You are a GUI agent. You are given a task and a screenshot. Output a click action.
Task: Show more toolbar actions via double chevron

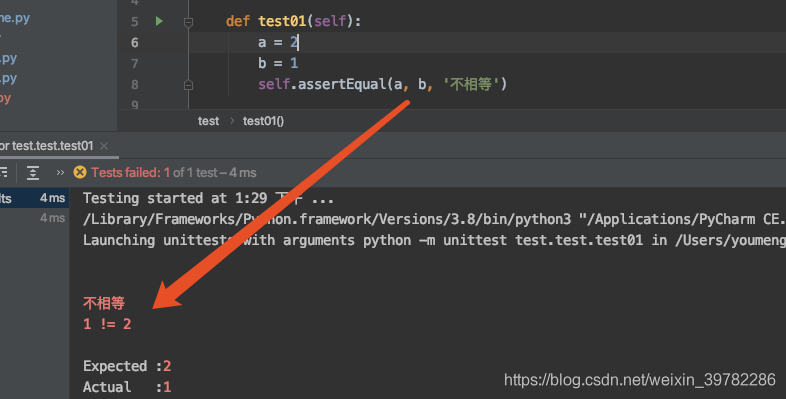60,172
